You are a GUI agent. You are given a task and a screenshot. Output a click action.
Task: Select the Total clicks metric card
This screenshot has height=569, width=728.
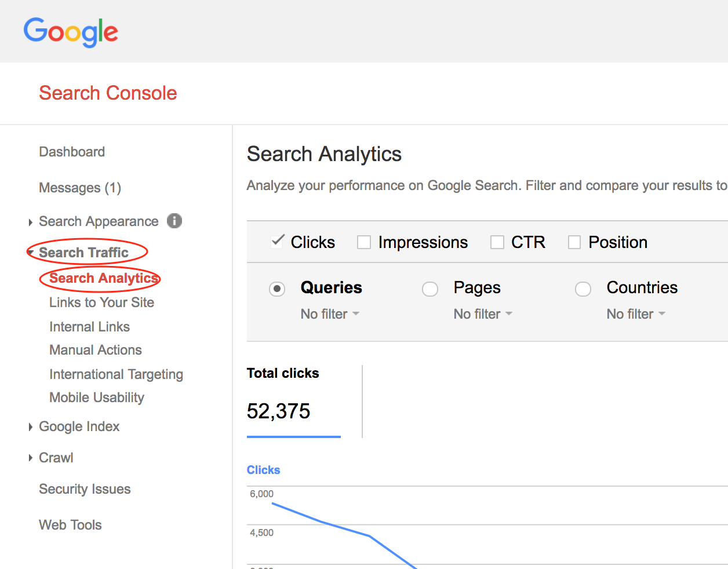(x=294, y=401)
